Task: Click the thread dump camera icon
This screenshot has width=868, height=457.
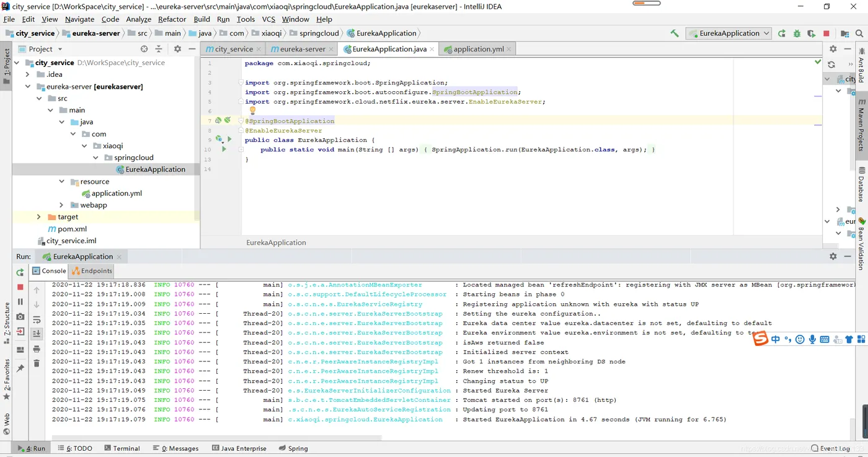Action: point(20,317)
